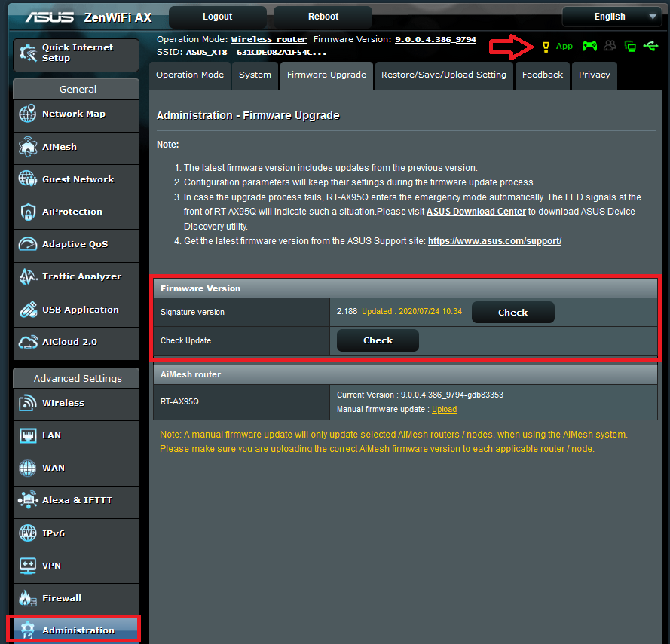670x644 pixels.
Task: Click the Administration - Firmware Upgrade heading
Action: click(x=248, y=115)
